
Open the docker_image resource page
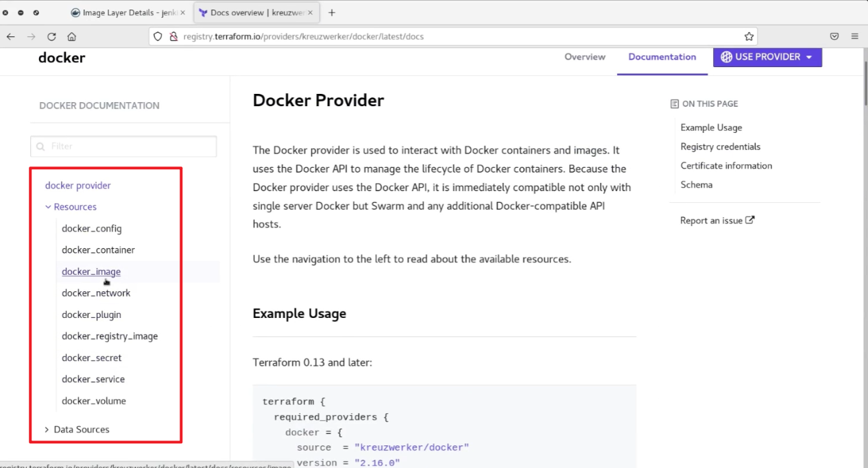(91, 271)
